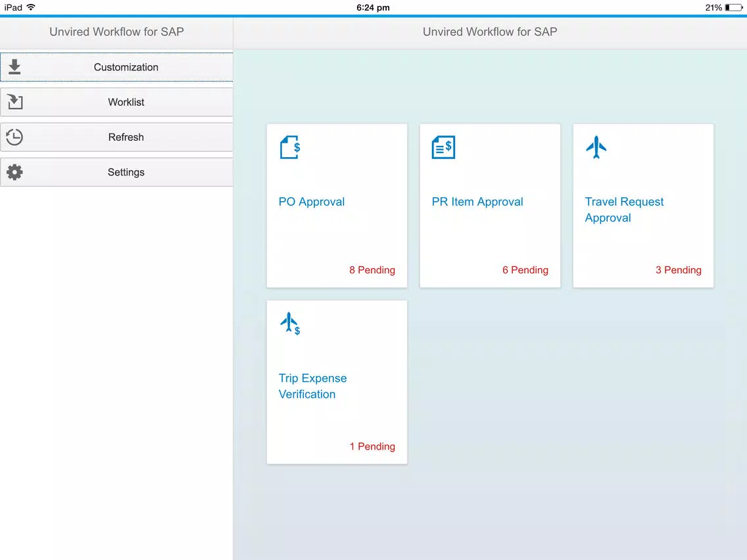Select the Refresh menu item
This screenshot has width=747, height=560.
(x=116, y=137)
